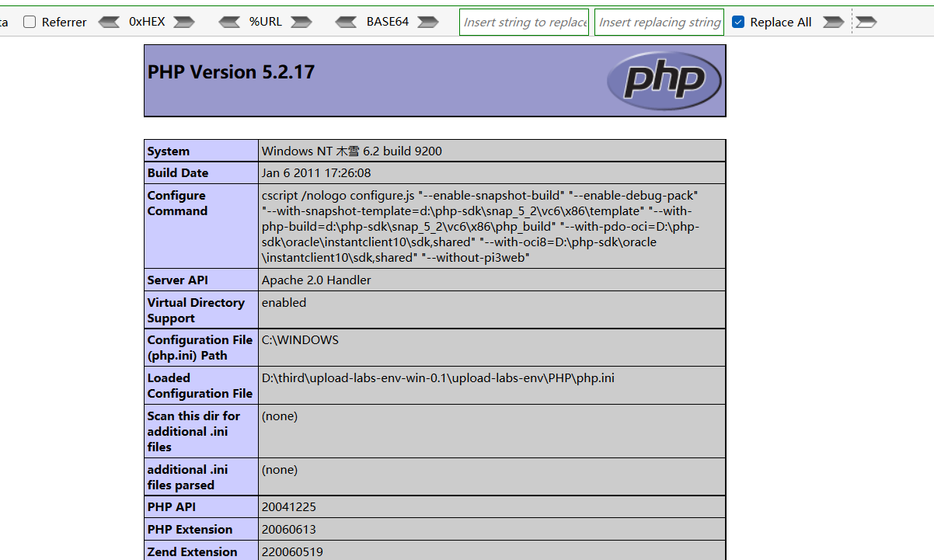The width and height of the screenshot is (934, 560).
Task: Click the PHP Version 5.2.17 heading
Action: coord(231,72)
